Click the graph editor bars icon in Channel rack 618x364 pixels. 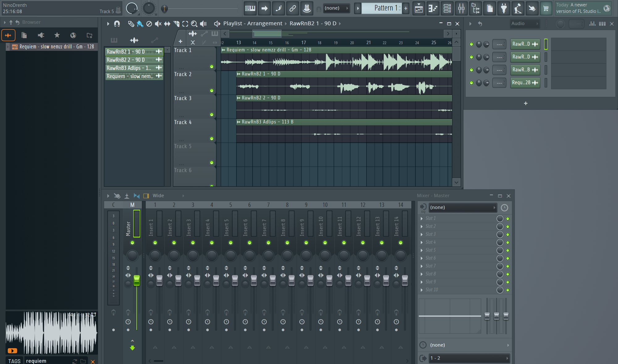click(592, 23)
